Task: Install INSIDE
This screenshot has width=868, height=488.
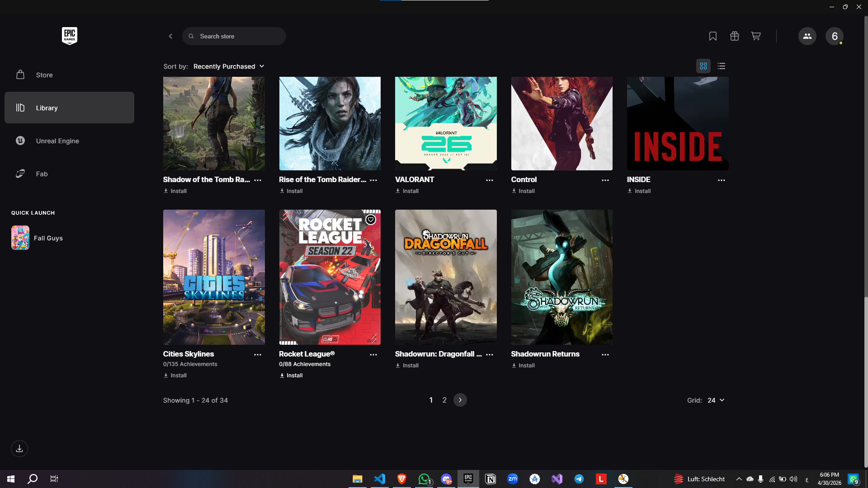Action: (639, 191)
